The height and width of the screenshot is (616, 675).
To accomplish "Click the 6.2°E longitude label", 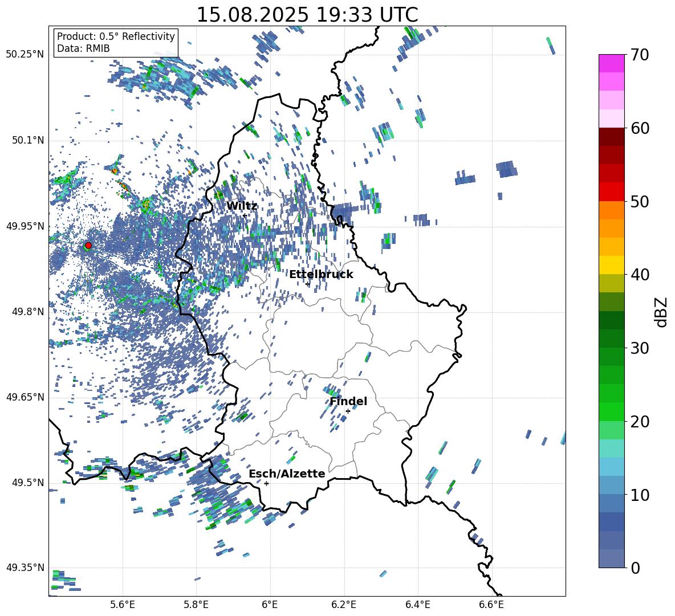I will [x=344, y=605].
